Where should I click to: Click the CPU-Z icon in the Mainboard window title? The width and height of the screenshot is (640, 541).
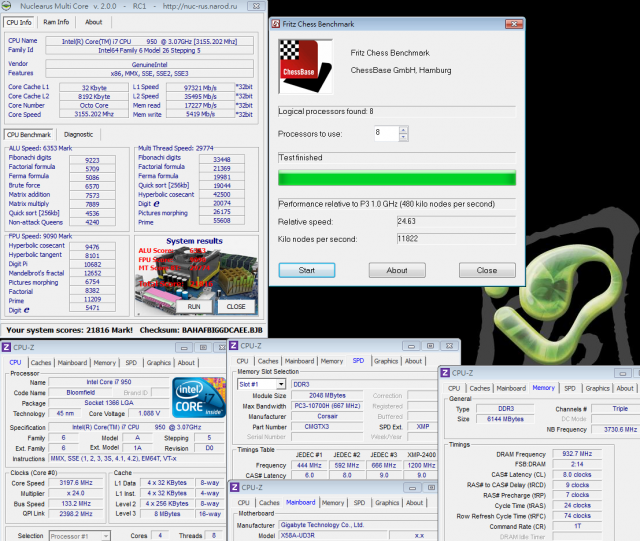pos(235,487)
